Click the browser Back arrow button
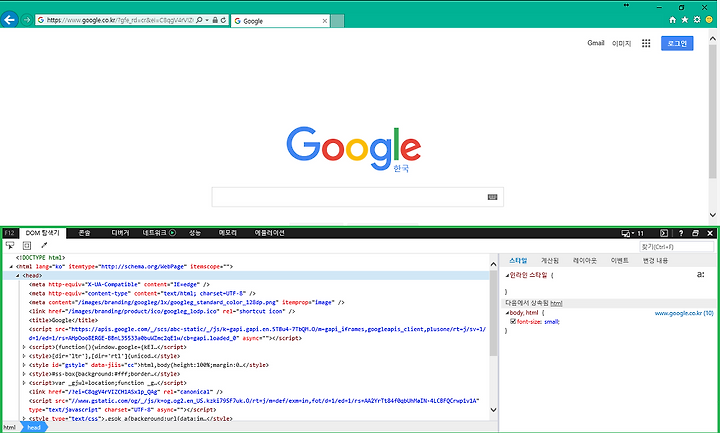This screenshot has width=720, height=433. click(x=9, y=20)
